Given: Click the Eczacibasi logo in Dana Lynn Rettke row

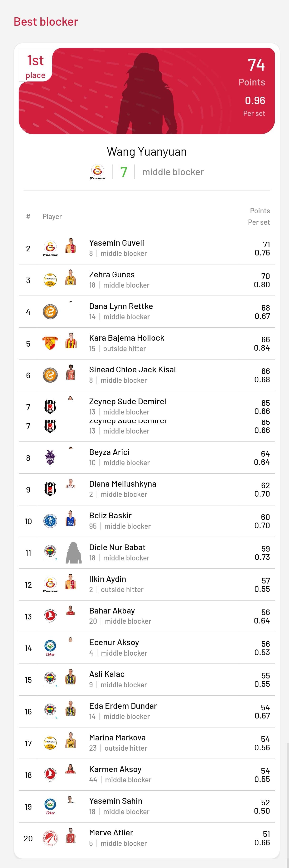Looking at the screenshot, I should point(50,312).
